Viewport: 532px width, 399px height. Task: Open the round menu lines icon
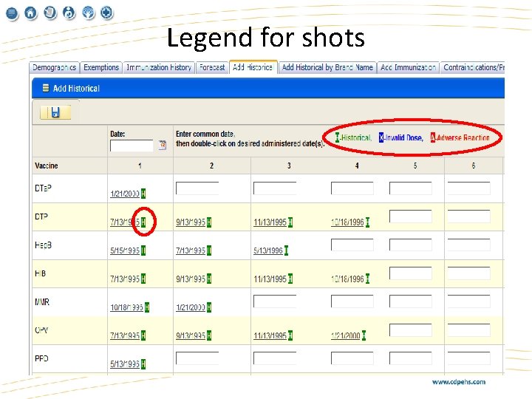coord(12,13)
